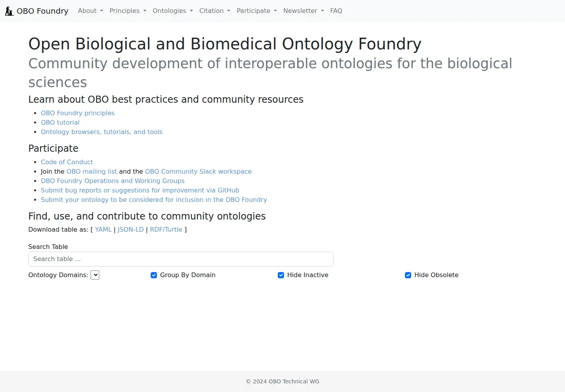
Task: Click the OBO Foundry brand text
Action: point(42,11)
